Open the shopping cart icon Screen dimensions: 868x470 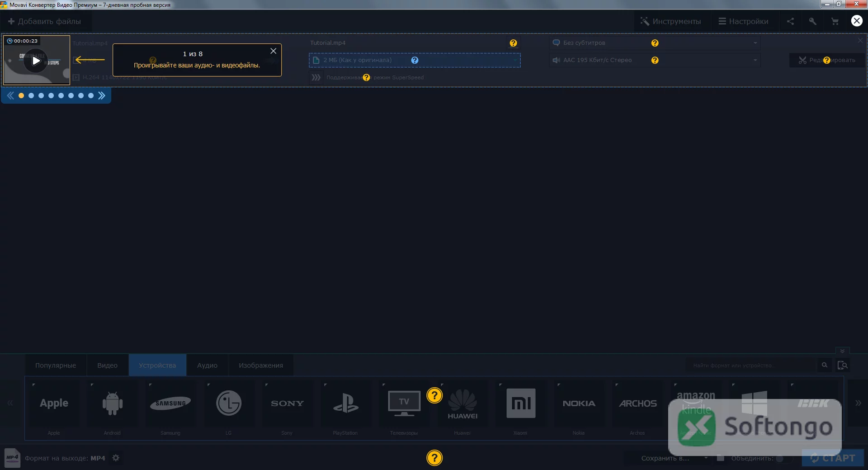pyautogui.click(x=835, y=21)
